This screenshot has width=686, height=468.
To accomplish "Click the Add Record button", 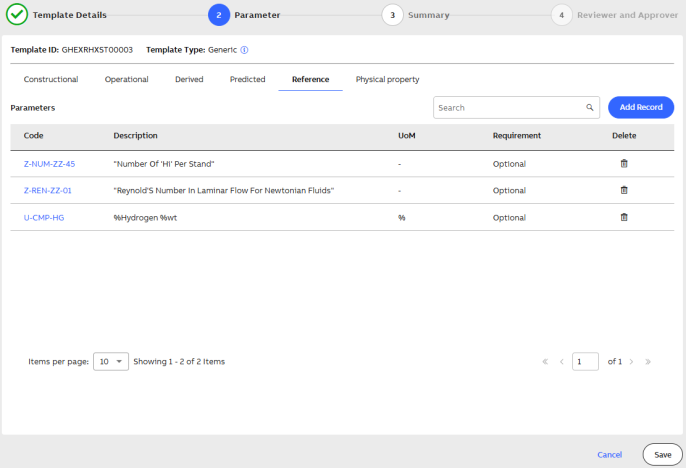I will click(640, 107).
